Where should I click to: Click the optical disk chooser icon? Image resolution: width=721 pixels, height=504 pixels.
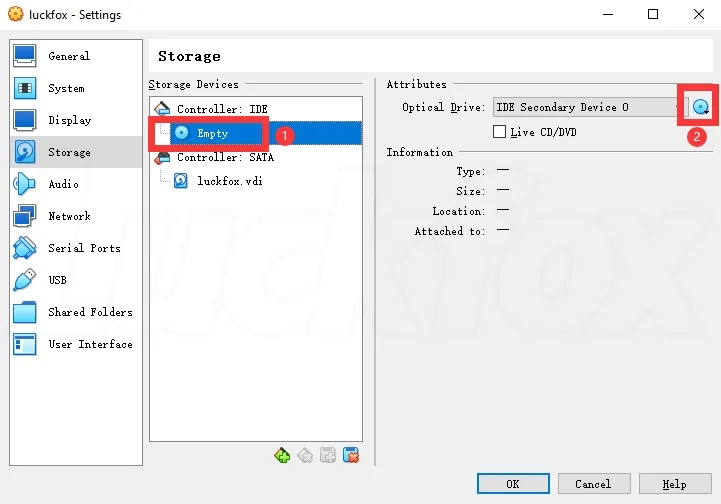[x=701, y=107]
